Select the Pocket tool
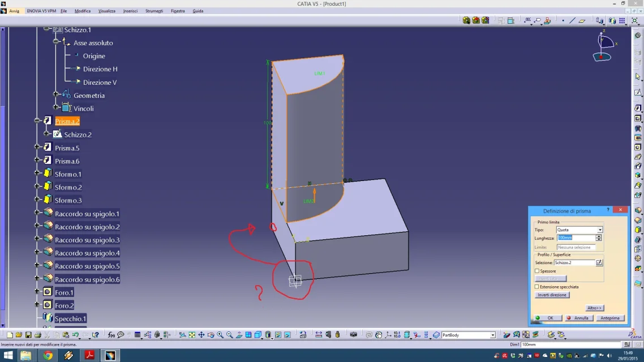This screenshot has height=362, width=644. 638,119
